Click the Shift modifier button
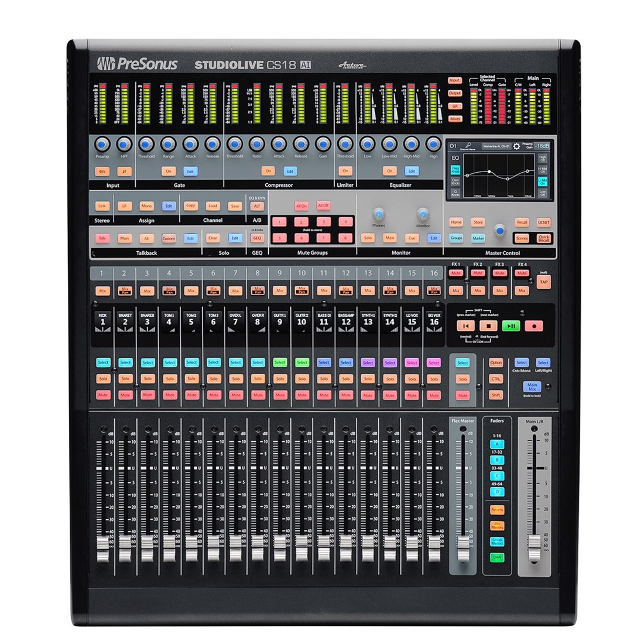Image resolution: width=644 pixels, height=644 pixels. click(496, 395)
